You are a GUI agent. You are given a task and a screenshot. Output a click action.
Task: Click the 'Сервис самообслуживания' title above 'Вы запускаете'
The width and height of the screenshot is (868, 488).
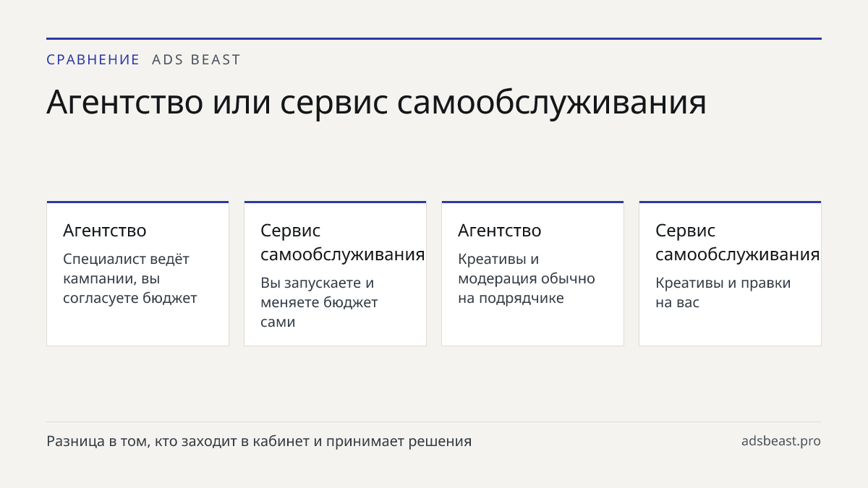(342, 242)
